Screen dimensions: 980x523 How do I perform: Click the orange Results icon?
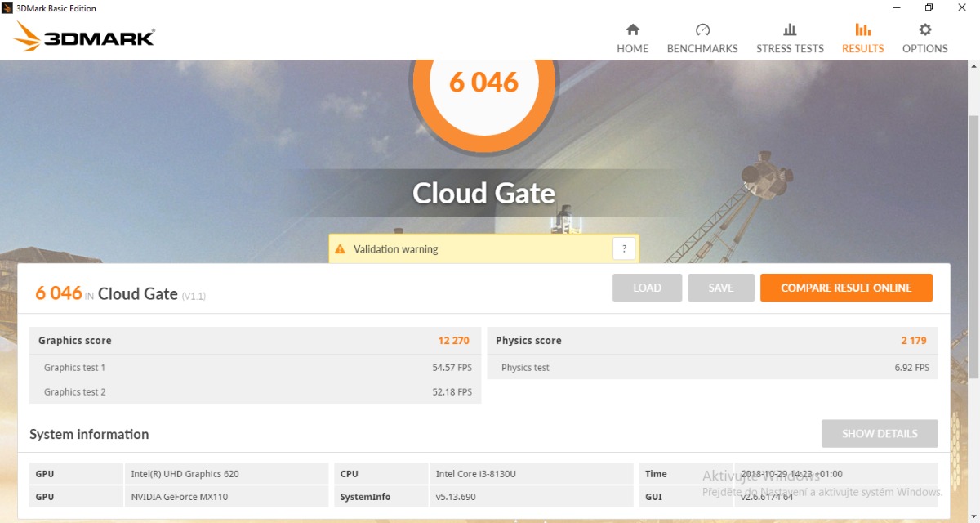point(862,30)
